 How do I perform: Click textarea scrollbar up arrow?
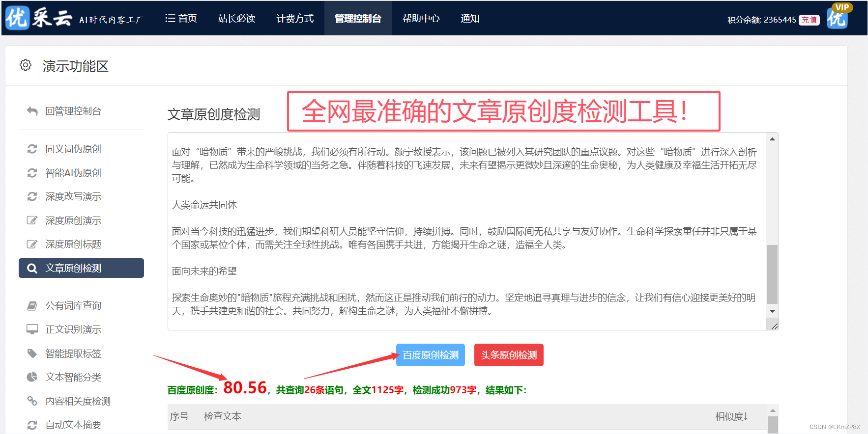(x=773, y=139)
